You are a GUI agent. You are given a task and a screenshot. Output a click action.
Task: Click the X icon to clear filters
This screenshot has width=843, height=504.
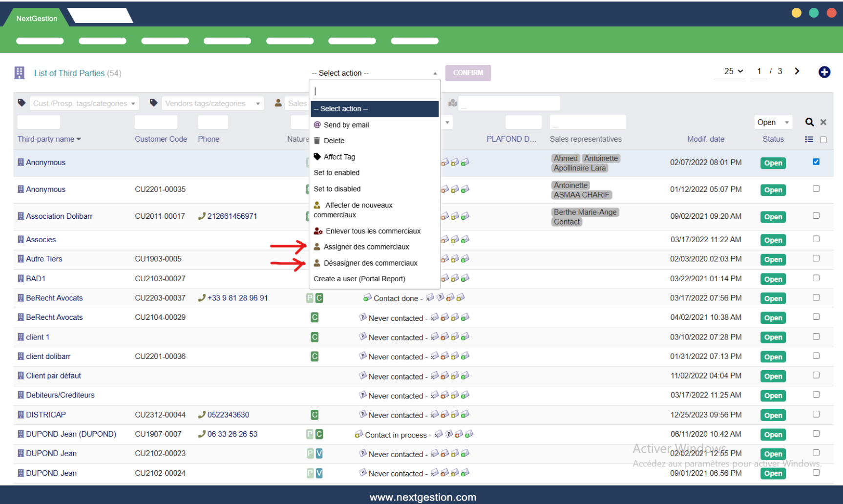[823, 122]
